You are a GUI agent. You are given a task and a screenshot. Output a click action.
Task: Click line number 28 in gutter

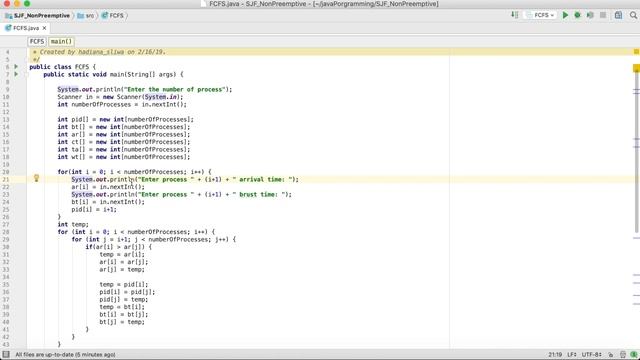6,232
